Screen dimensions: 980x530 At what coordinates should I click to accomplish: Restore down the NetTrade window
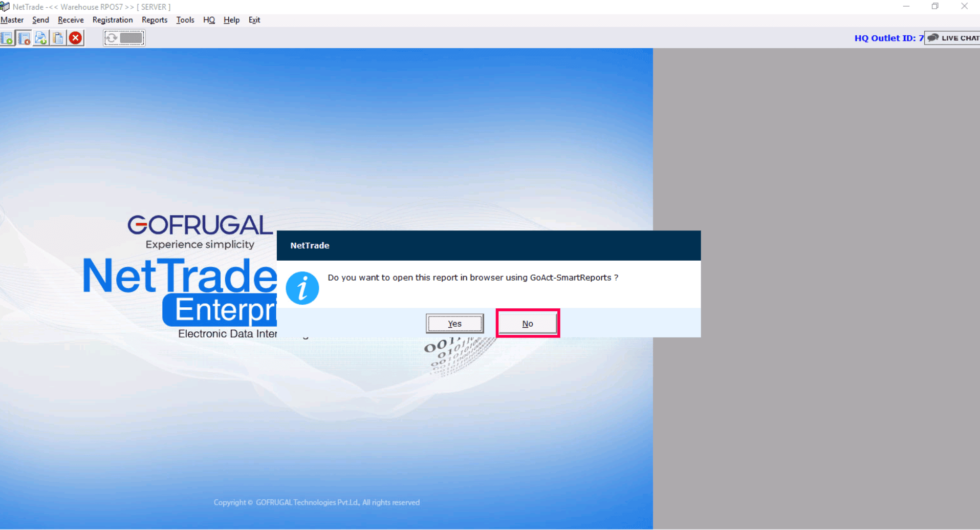[935, 7]
